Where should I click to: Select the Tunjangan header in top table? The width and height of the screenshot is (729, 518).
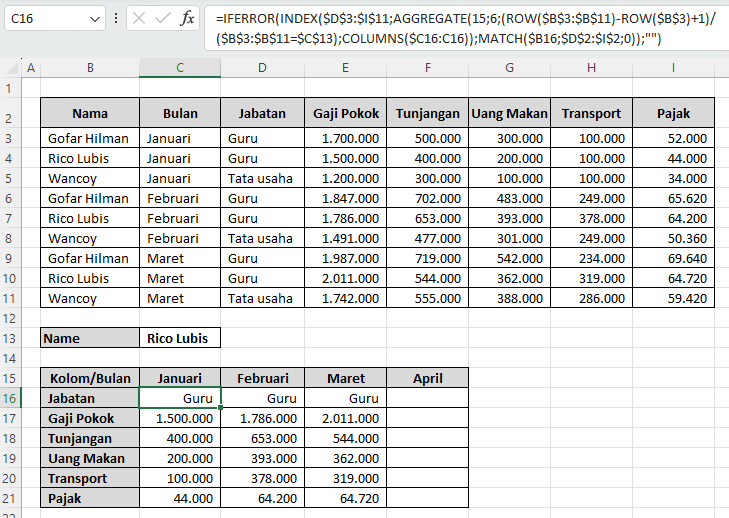point(427,113)
